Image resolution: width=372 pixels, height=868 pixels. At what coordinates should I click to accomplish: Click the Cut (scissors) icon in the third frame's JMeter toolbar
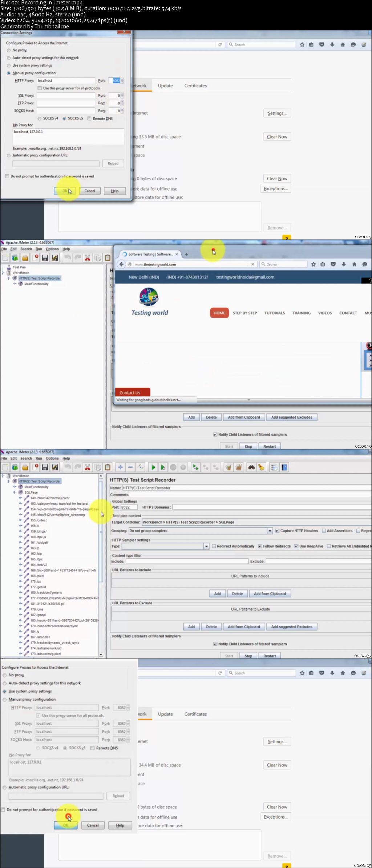[x=88, y=467]
